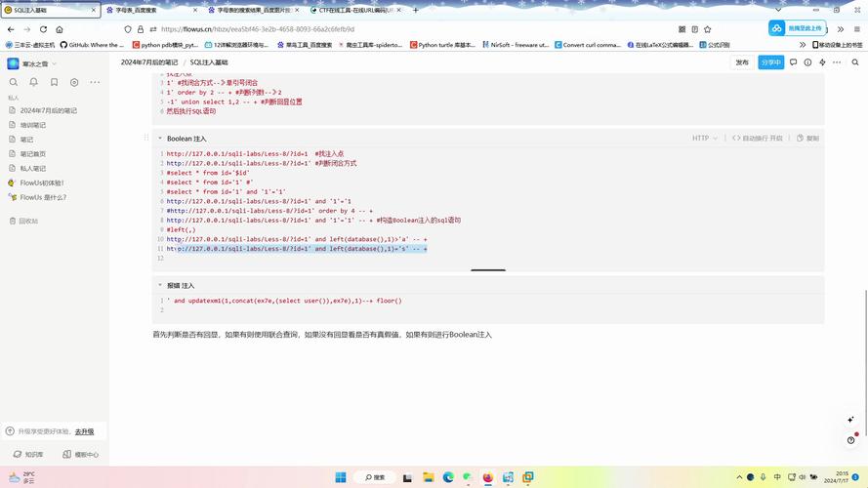Switch to the SQL注入基础 browser tab

51,10
